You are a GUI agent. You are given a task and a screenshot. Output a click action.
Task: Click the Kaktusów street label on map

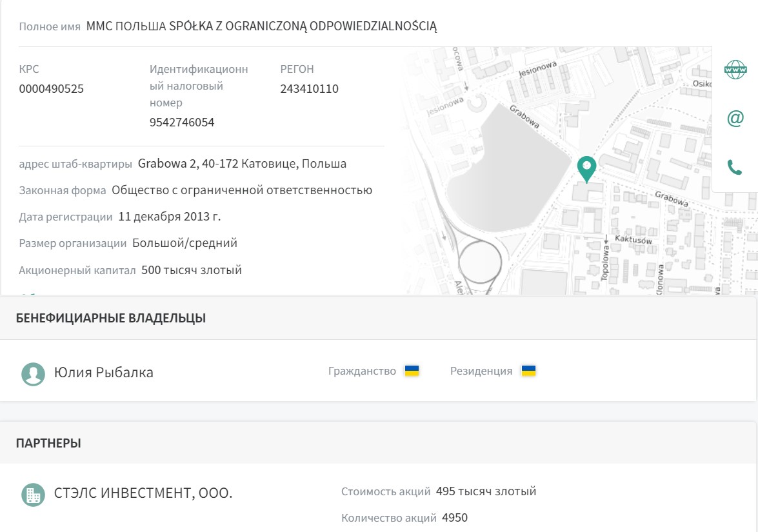tap(633, 240)
